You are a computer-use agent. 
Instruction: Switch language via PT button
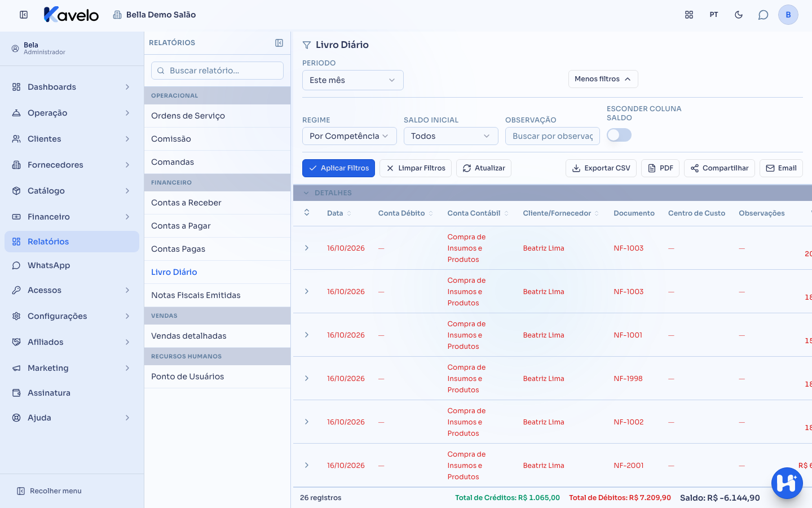click(714, 15)
